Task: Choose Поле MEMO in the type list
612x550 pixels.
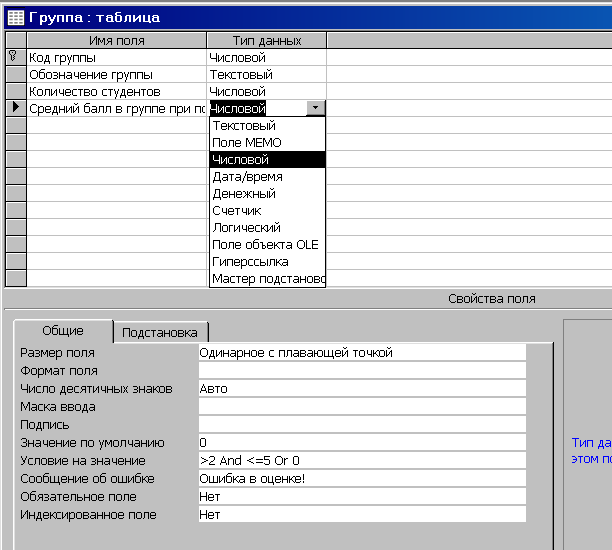Action: [267, 142]
